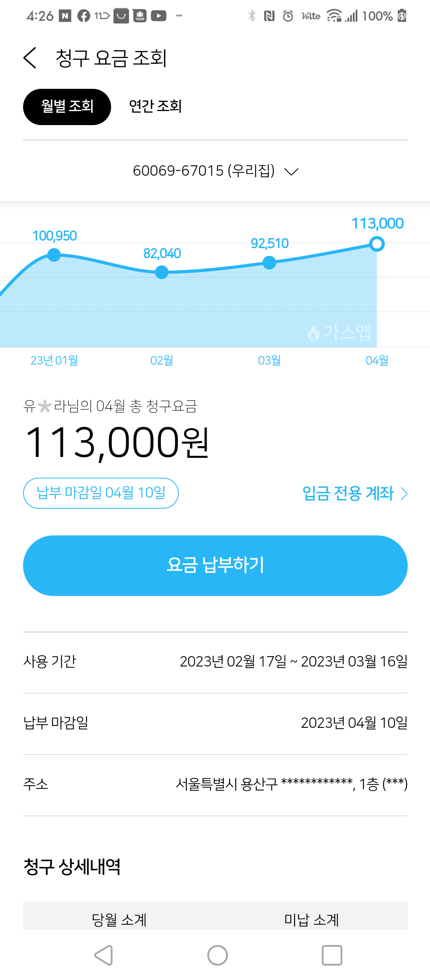Select the 월별 조회 tab
Viewport: 430px width, 980px height.
point(67,107)
